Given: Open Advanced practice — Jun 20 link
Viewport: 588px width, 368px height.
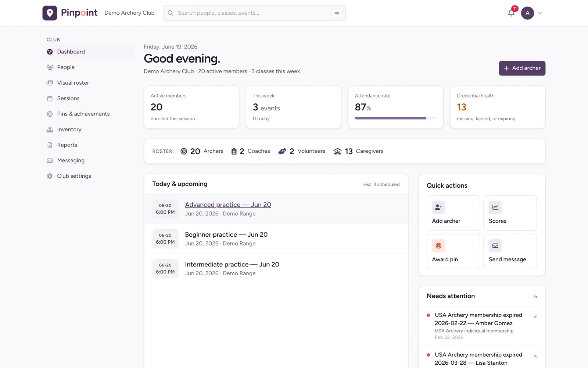Looking at the screenshot, I should pos(228,205).
